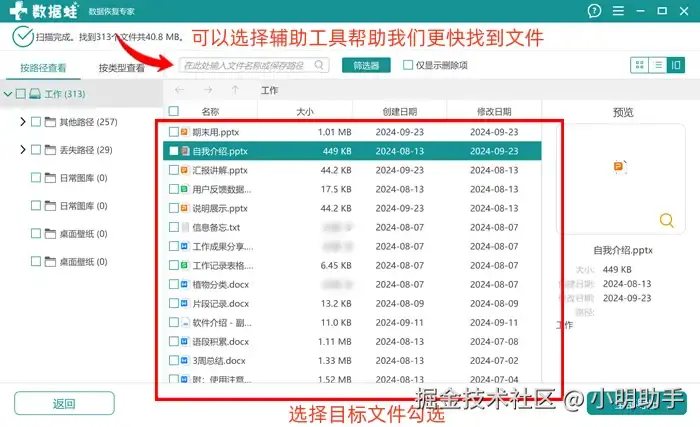Check the box for 信息备忘.txt
Image resolution: width=700 pixels, height=427 pixels.
[x=174, y=227]
